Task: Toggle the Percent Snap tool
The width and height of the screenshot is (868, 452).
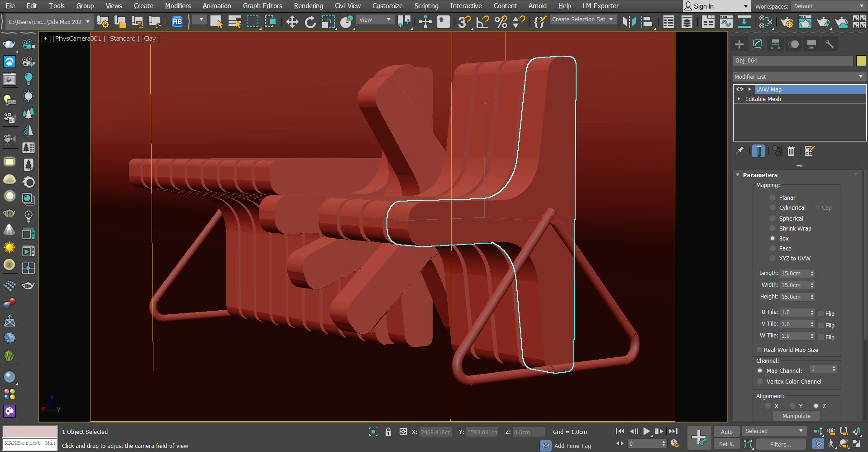Action: coord(501,22)
